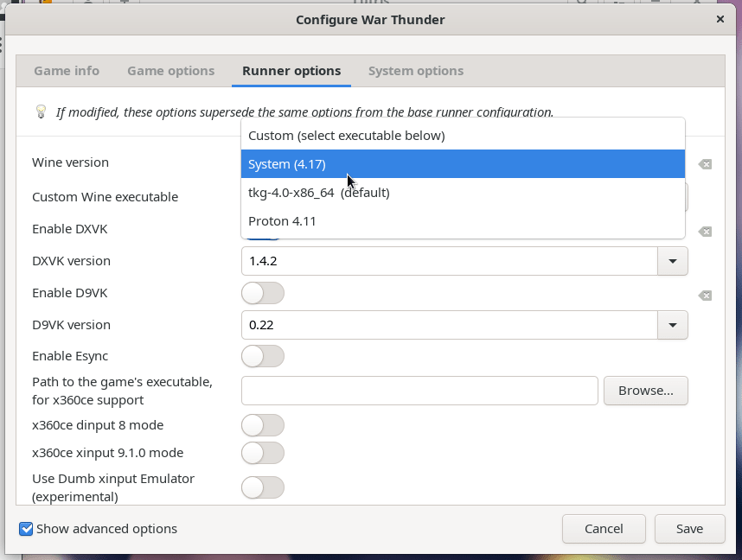
Task: Click the DXVK version 1.4.2 field
Action: 450,261
